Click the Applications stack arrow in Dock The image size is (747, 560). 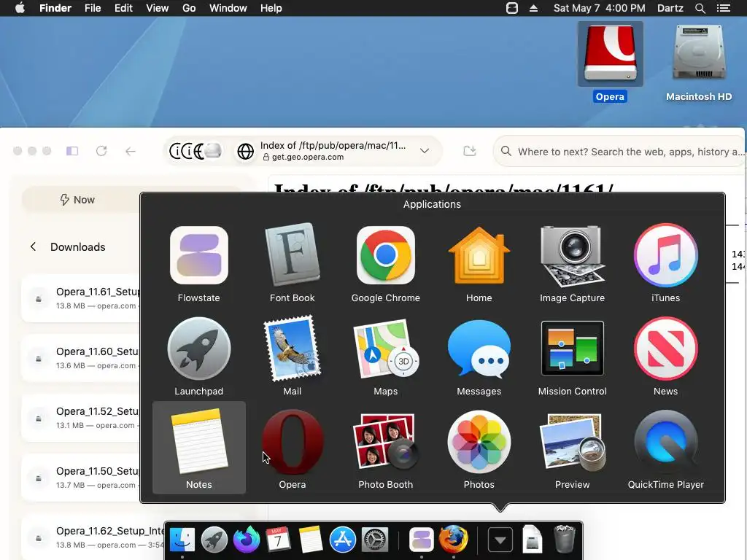pos(500,540)
